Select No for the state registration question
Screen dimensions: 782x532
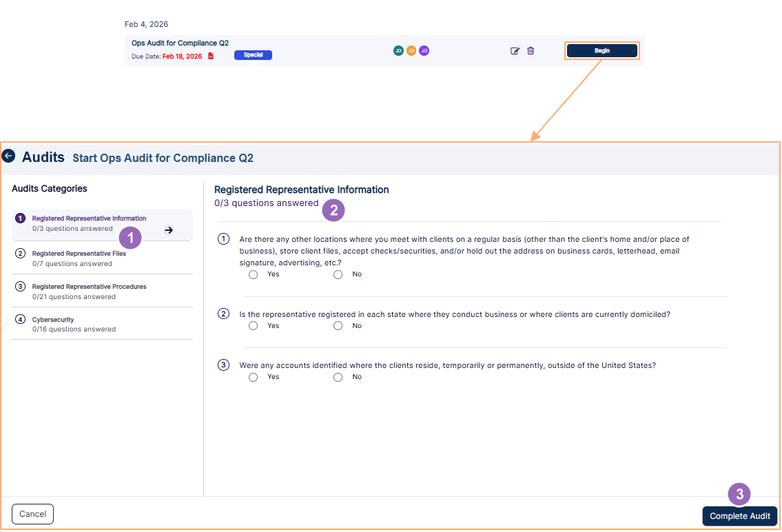tap(338, 325)
